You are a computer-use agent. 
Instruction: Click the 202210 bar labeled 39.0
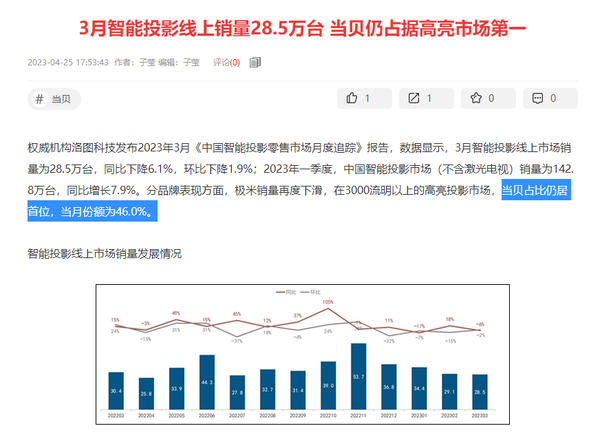pyautogui.click(x=328, y=386)
